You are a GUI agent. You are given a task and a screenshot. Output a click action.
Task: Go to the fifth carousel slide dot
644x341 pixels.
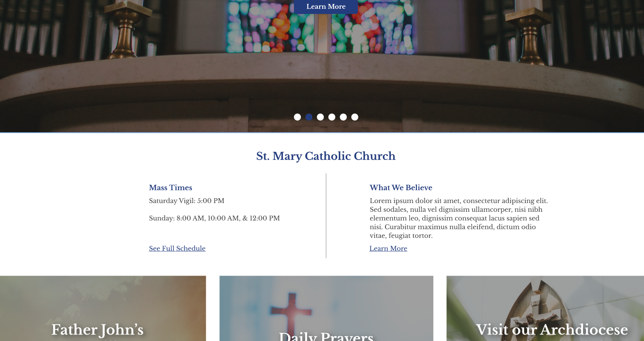(x=343, y=117)
